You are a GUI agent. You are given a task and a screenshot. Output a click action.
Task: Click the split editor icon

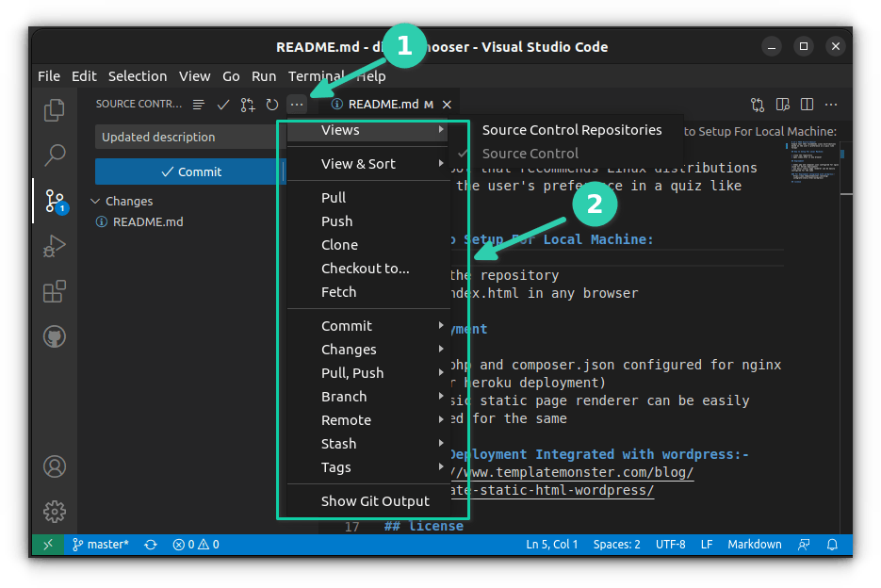click(x=807, y=105)
